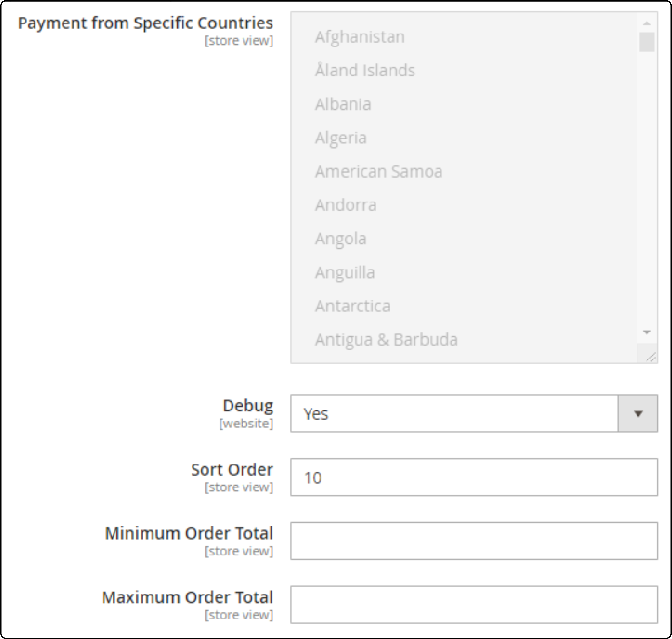Select Antigua & Barbuda entry
Viewport: 672px width, 639px height.
click(387, 339)
